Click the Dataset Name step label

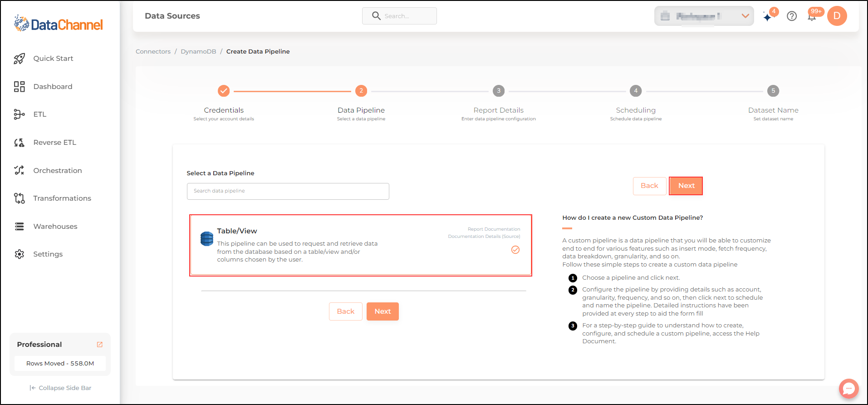click(x=773, y=110)
